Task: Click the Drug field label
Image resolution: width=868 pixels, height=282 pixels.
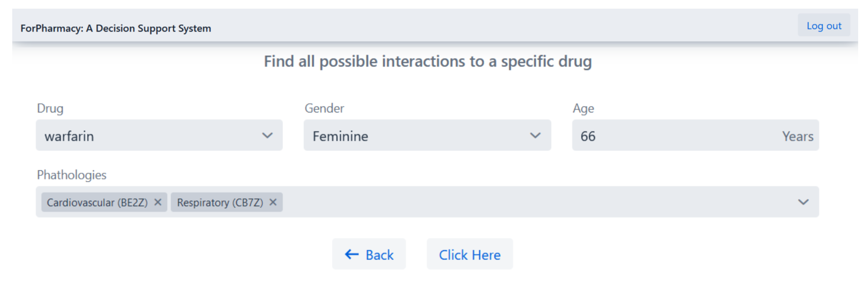Action: (x=50, y=108)
